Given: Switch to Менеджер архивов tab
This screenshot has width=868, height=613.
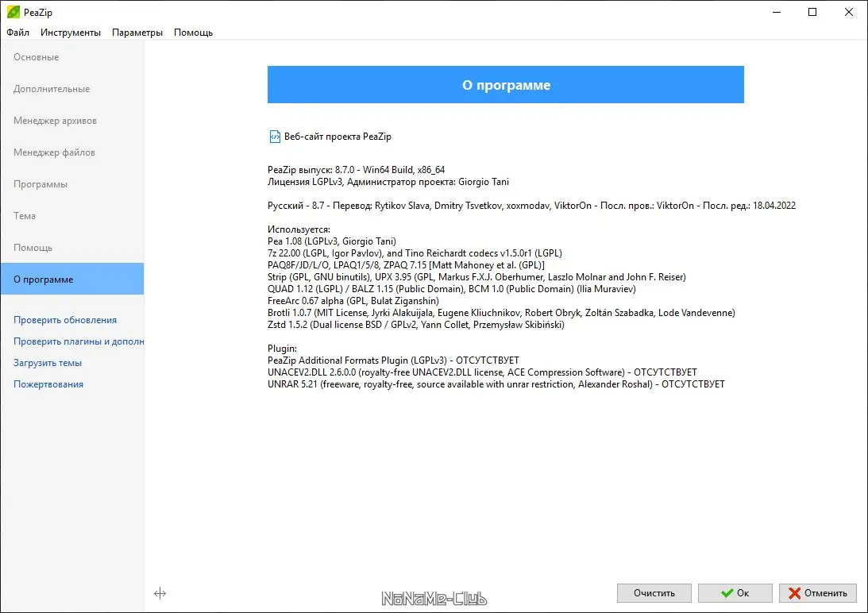Looking at the screenshot, I should [72, 120].
